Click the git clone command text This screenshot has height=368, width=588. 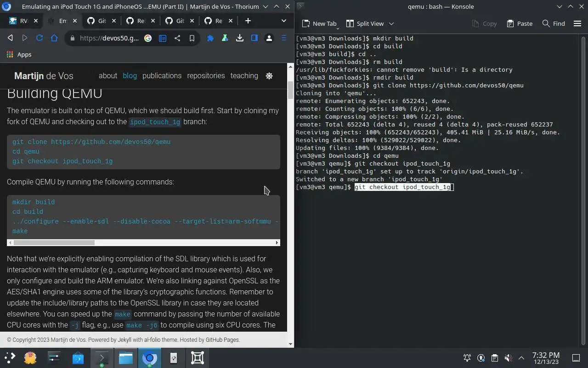coord(91,142)
